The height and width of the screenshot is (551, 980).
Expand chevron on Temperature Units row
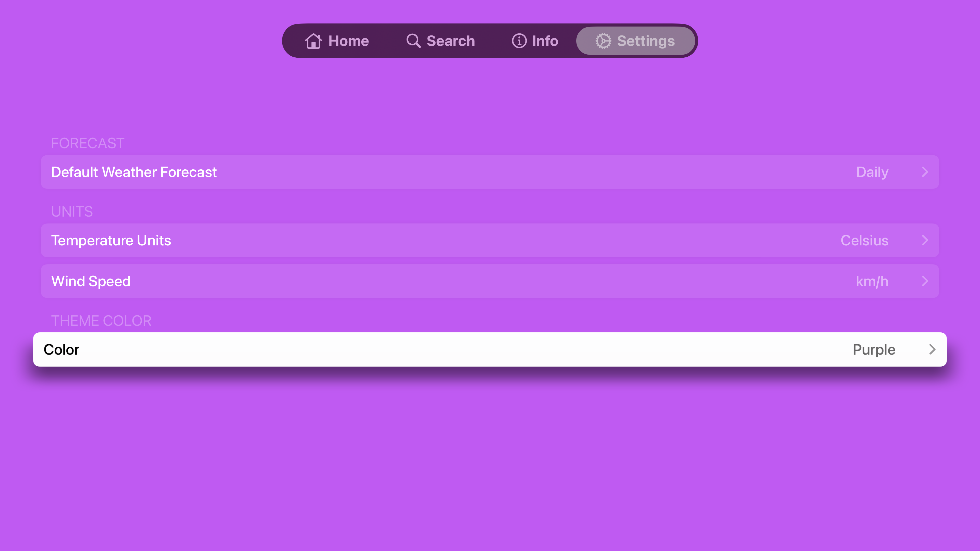click(925, 240)
